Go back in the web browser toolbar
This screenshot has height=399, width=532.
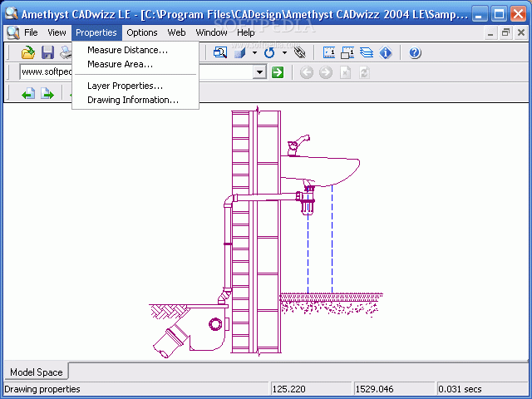(307, 72)
